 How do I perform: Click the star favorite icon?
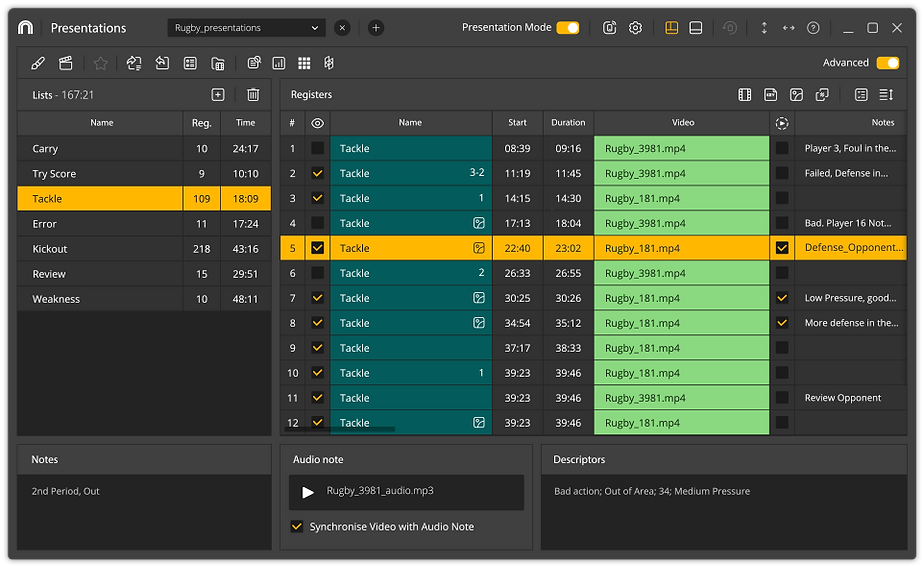pyautogui.click(x=100, y=63)
